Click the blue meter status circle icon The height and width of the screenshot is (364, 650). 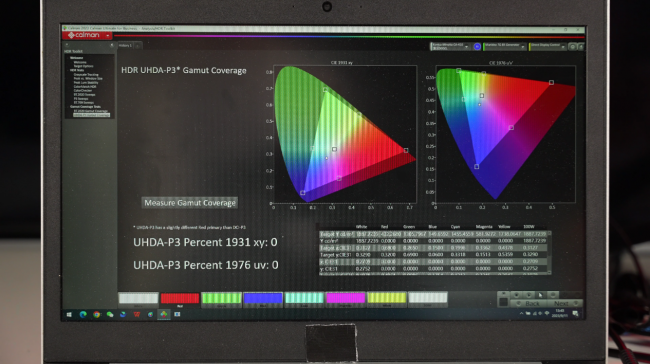(x=477, y=47)
